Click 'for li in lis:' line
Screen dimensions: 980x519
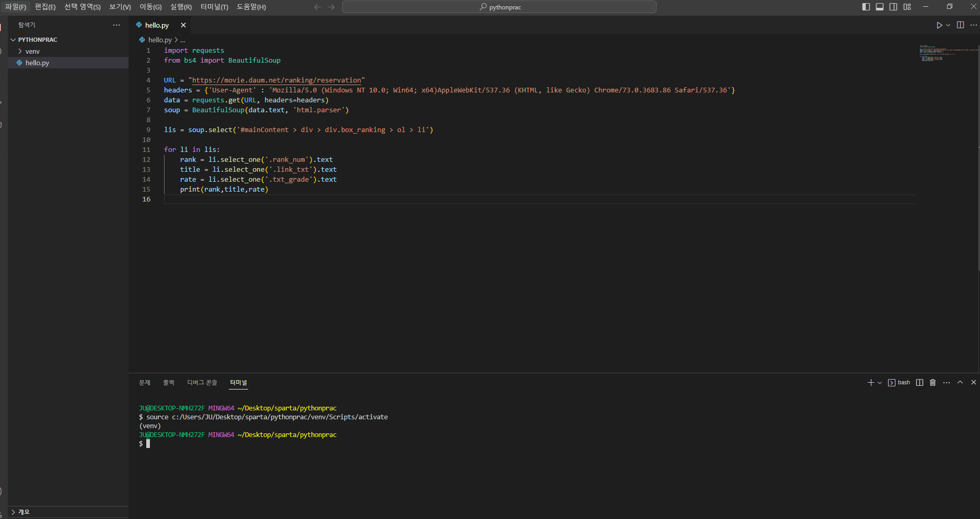tap(192, 150)
